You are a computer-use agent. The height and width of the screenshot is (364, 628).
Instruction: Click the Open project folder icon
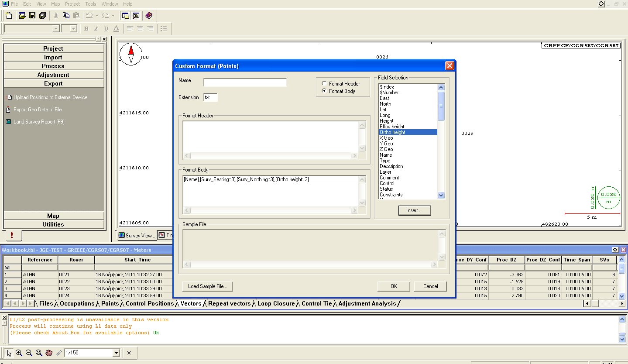coord(22,16)
